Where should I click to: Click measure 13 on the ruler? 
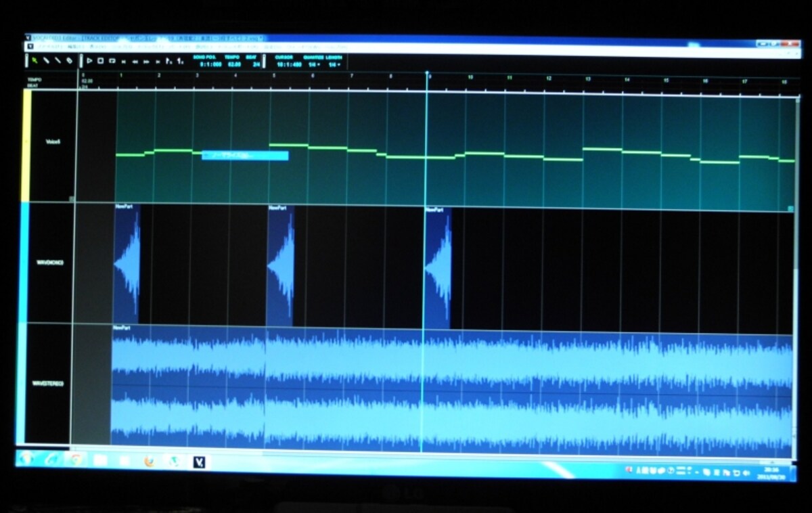point(588,79)
